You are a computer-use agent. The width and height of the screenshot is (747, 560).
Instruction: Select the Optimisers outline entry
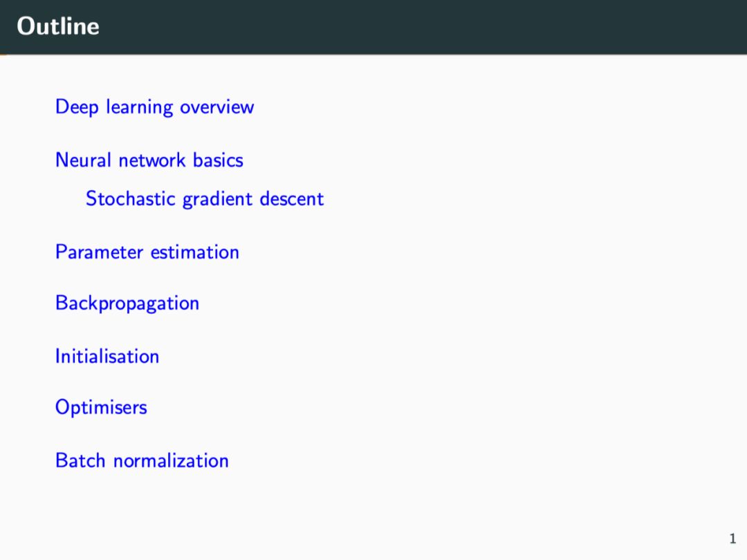pos(101,407)
